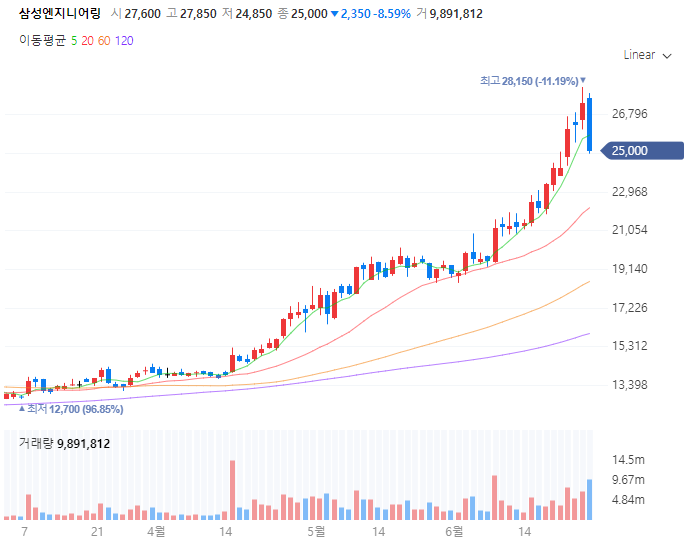693x548 pixels.
Task: Click the 삼성엔지니어링 stock name
Action: 60,14
